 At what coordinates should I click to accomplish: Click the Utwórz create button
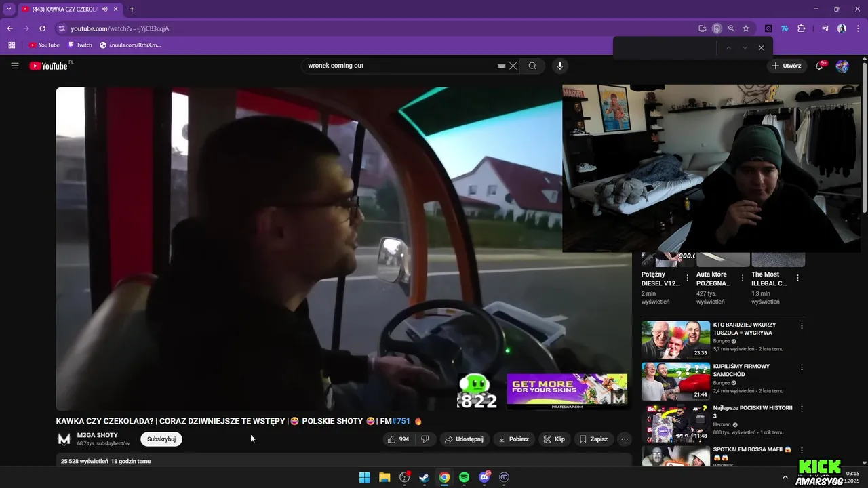pos(787,66)
